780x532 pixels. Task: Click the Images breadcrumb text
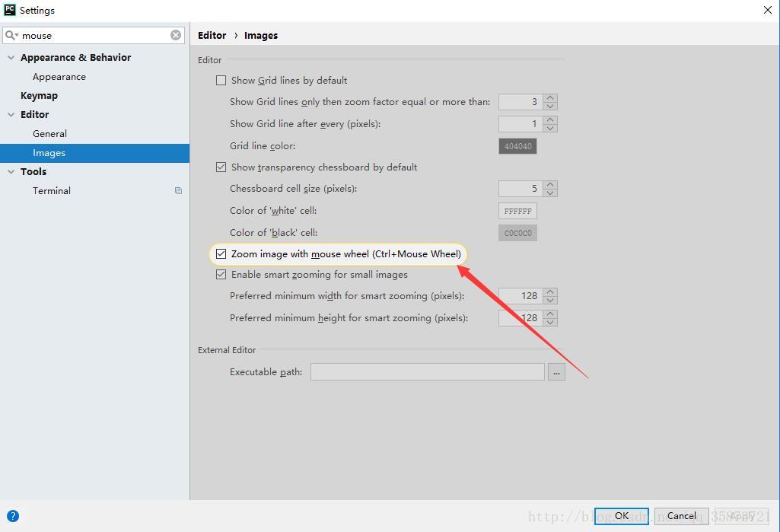coord(261,35)
